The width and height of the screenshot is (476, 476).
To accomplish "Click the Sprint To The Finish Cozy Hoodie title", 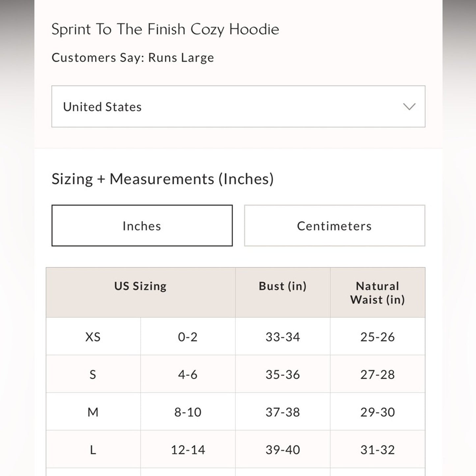I will [x=165, y=29].
